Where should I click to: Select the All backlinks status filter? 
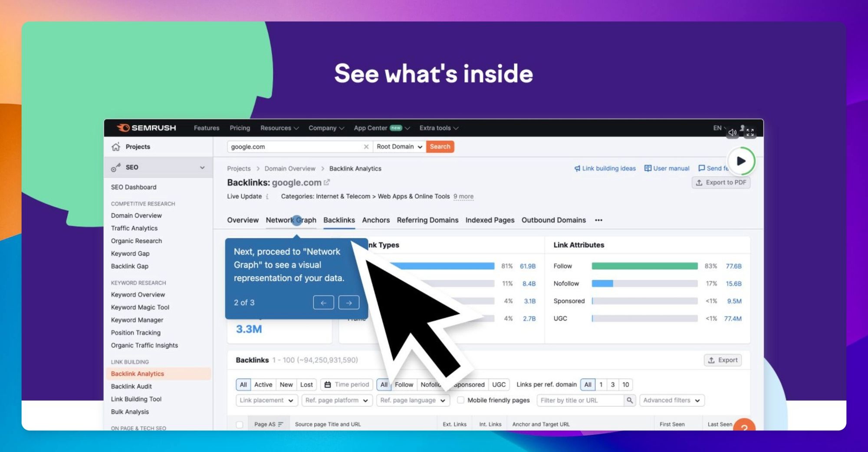tap(243, 385)
